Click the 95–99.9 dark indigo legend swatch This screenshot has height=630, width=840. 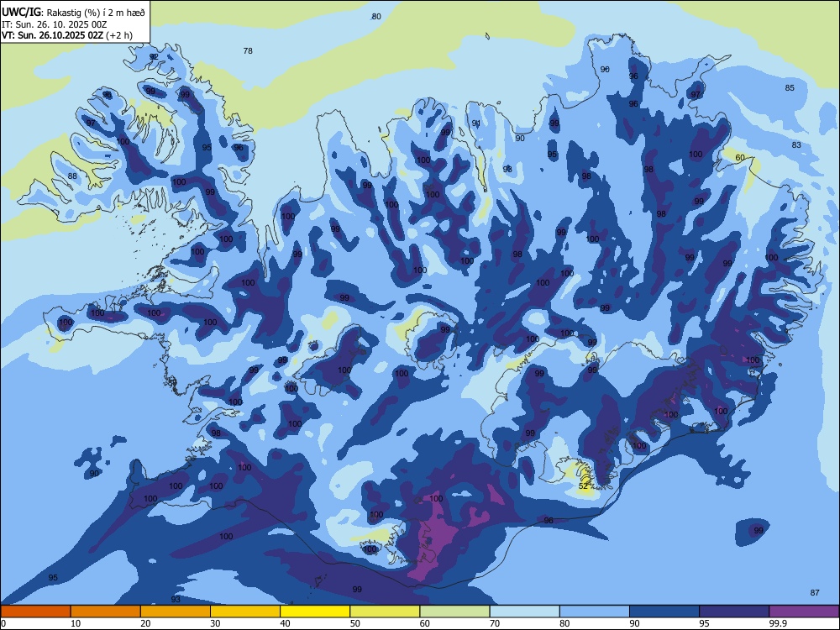(x=734, y=612)
